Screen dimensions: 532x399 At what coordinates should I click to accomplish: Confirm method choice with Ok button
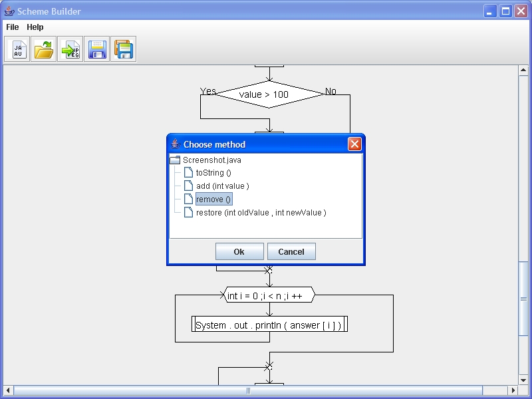[239, 251]
